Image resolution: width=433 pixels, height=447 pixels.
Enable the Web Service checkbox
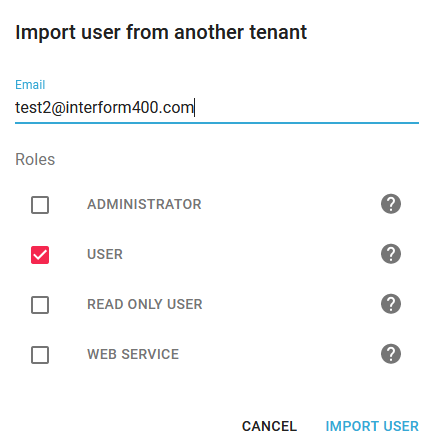coord(40,355)
